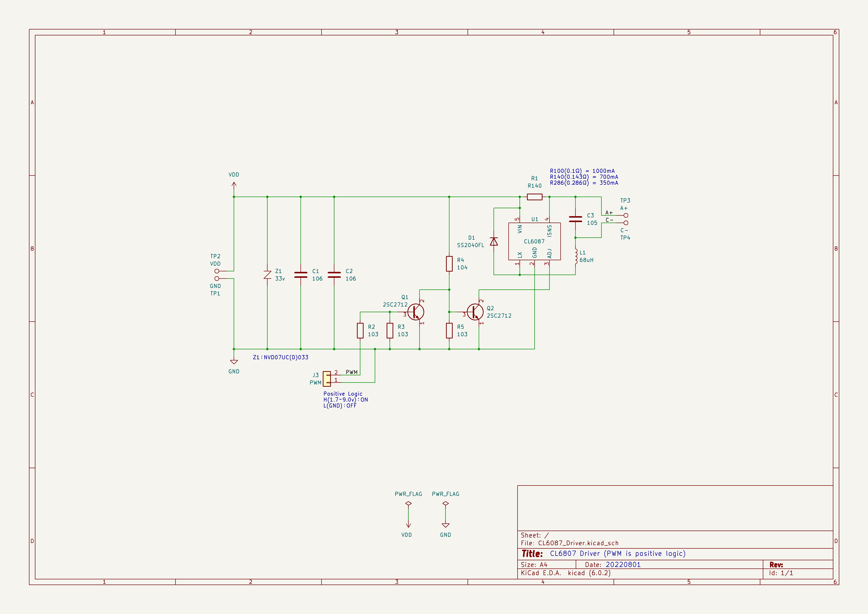
Task: Click the 'Id: 1/1' field
Action: (781, 573)
